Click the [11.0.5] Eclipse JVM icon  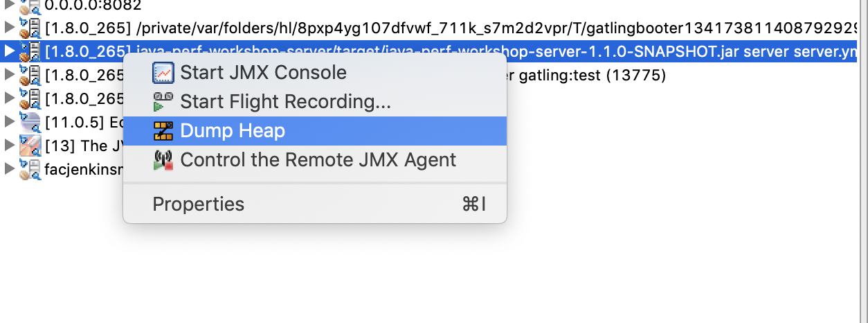[x=30, y=122]
